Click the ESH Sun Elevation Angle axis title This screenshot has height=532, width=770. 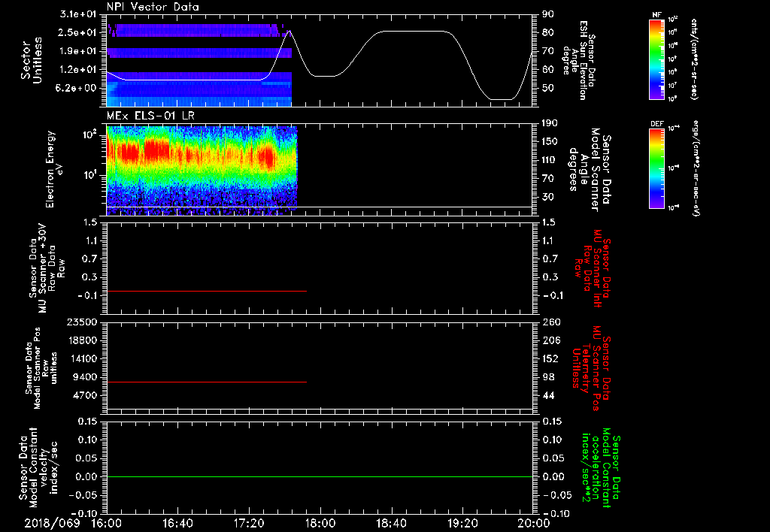tap(578, 60)
